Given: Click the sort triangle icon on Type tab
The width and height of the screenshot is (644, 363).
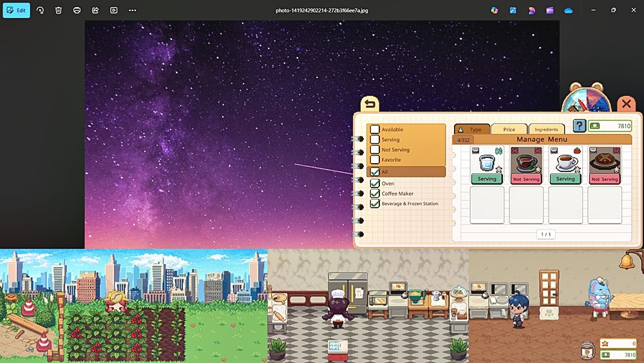Looking at the screenshot, I should (x=461, y=130).
